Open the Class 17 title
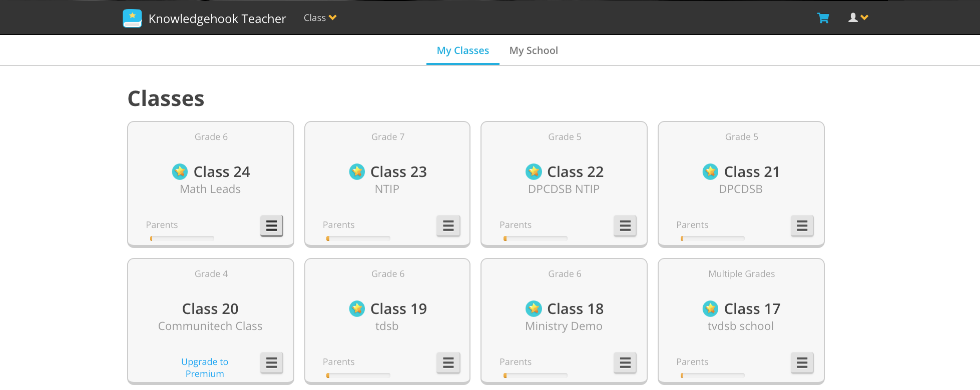The image size is (980, 390). [752, 308]
